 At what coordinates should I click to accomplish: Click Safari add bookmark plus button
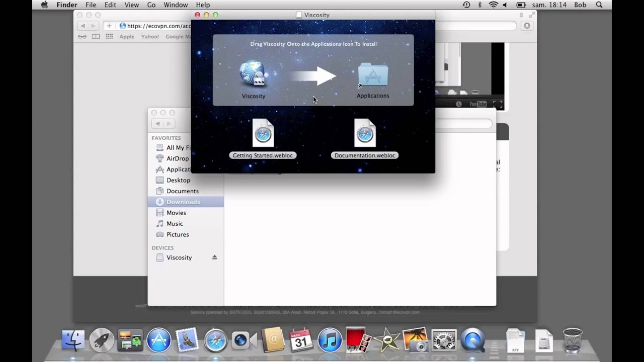pos(109,26)
